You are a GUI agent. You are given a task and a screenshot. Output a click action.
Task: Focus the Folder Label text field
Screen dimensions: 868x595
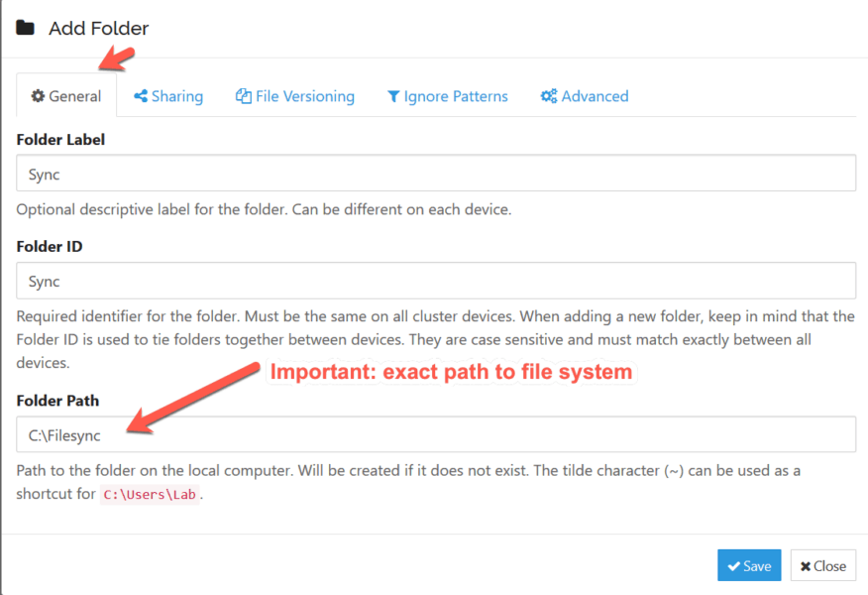(x=436, y=174)
